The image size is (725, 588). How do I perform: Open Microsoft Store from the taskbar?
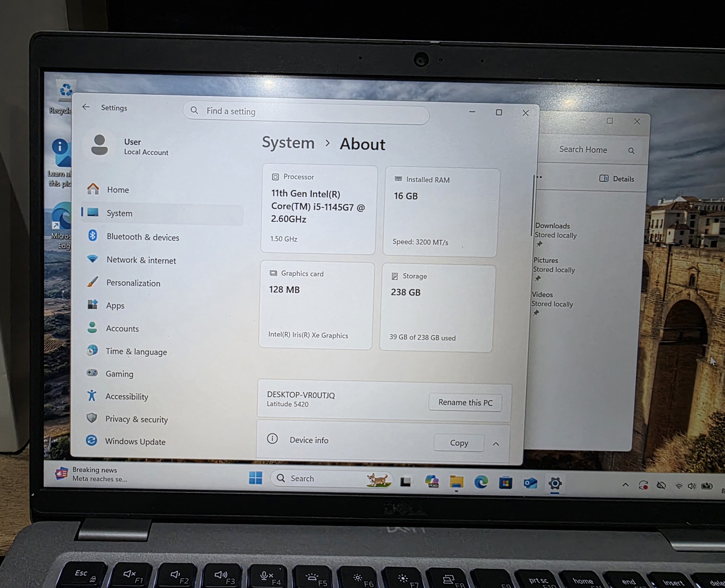[x=505, y=483]
